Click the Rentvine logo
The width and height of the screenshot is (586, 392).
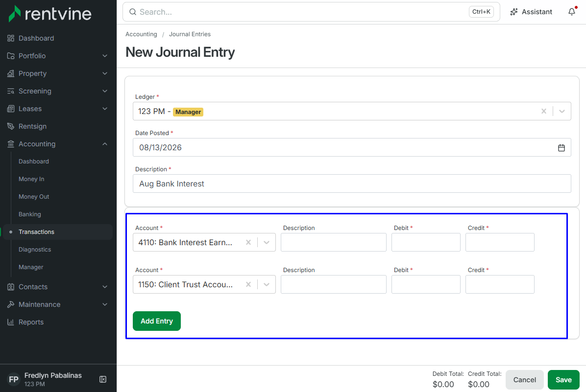coord(49,14)
